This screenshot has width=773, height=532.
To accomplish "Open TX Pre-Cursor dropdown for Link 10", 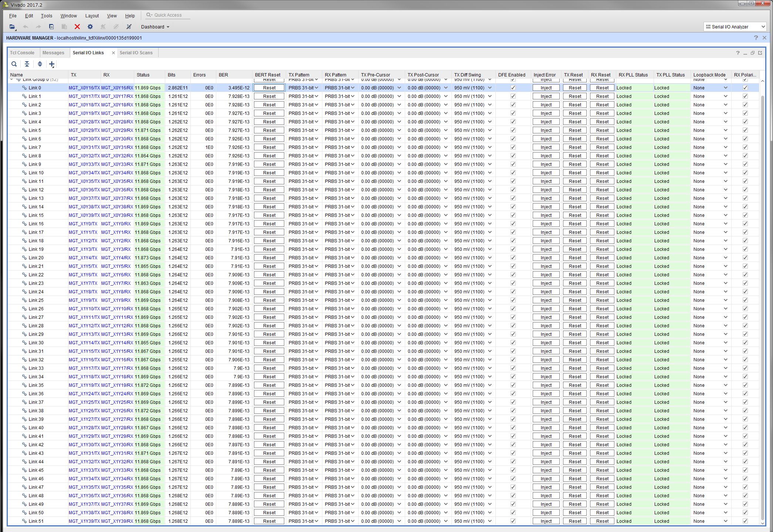I will (399, 173).
